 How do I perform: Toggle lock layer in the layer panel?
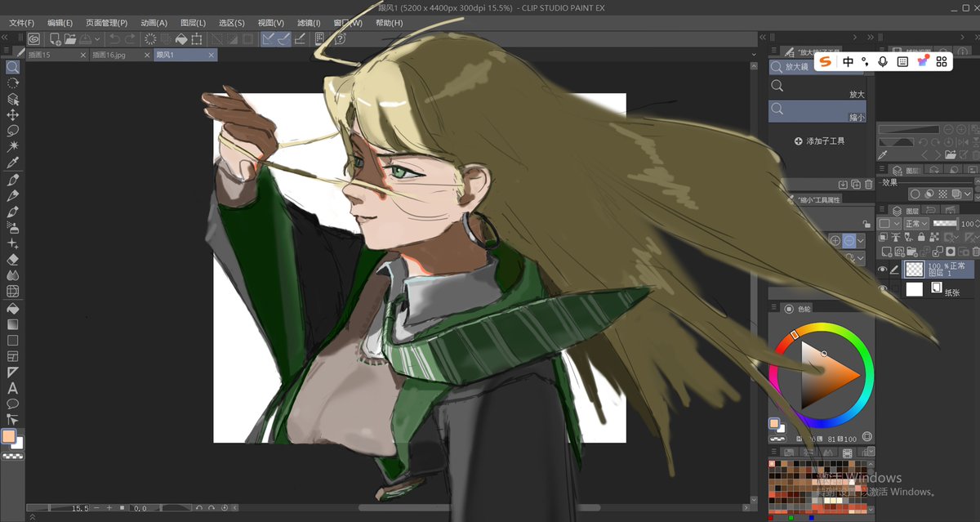(923, 237)
